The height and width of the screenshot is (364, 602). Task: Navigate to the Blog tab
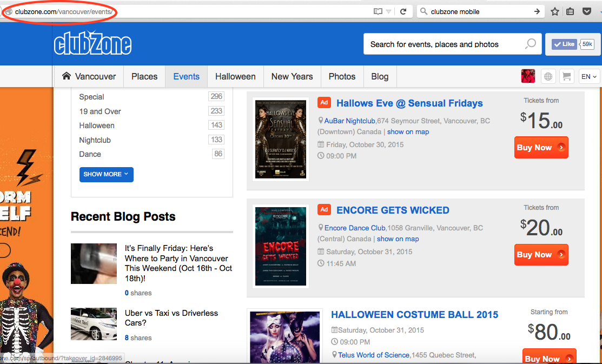[x=380, y=76]
